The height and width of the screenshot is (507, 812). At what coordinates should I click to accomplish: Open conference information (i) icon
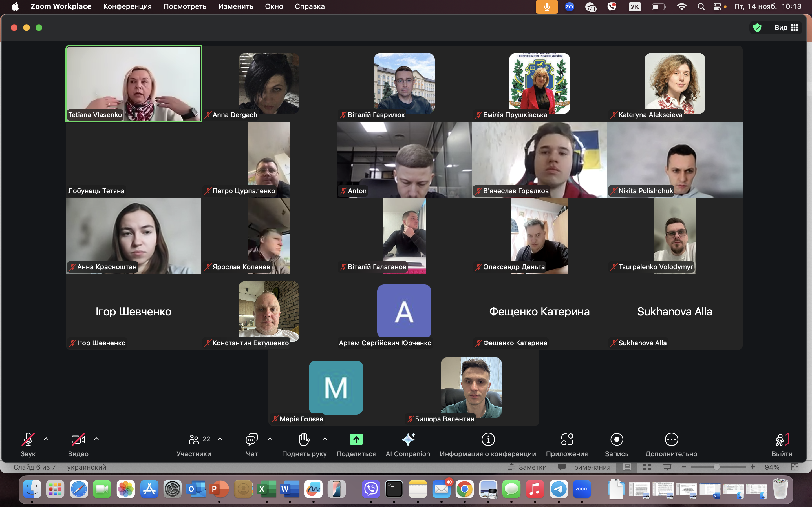point(488,439)
